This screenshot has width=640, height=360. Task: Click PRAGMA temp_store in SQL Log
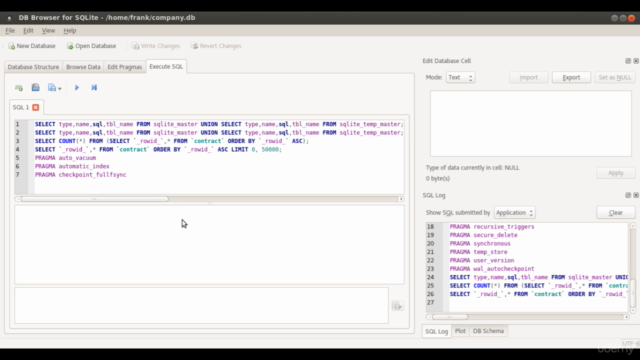pos(478,252)
